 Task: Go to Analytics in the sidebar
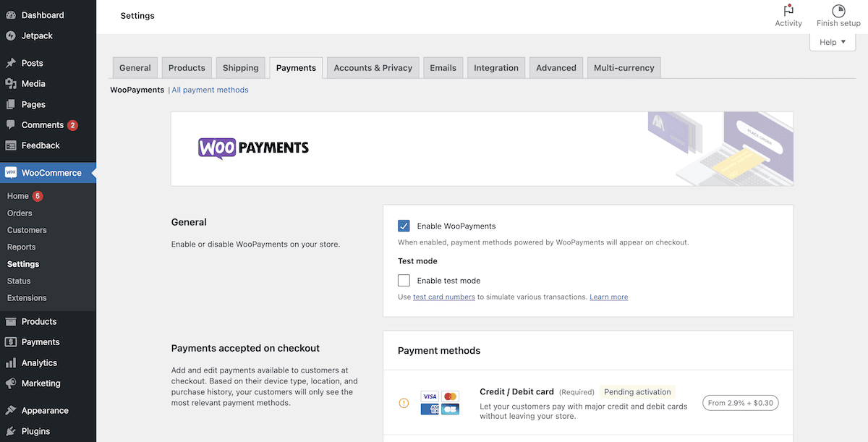[x=39, y=362]
